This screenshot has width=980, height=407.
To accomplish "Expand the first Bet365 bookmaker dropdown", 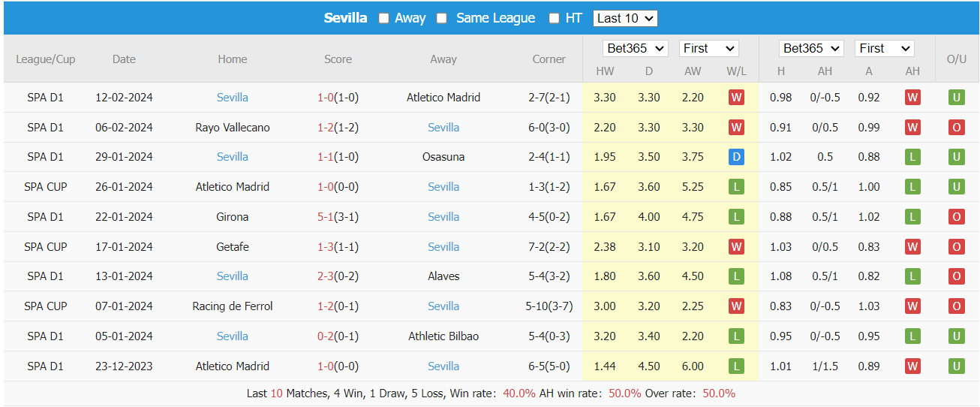I will [x=635, y=48].
